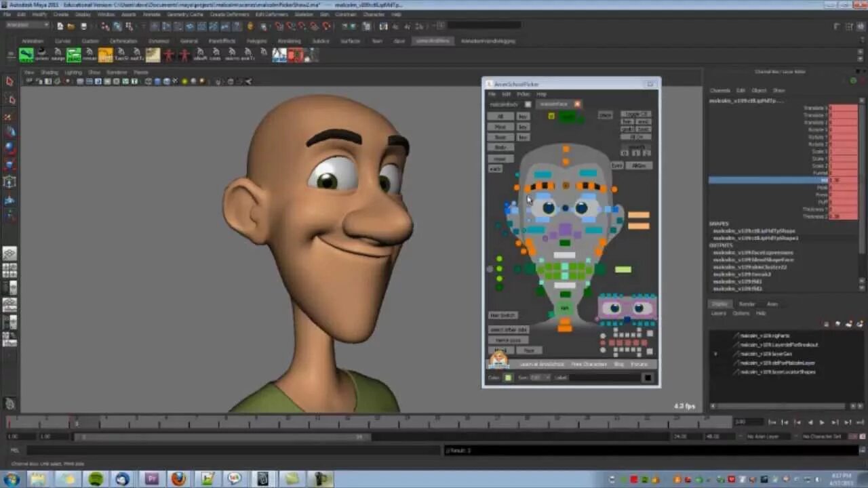Choose the Lasso select tool
This screenshot has height=488, width=868.
pos(9,100)
